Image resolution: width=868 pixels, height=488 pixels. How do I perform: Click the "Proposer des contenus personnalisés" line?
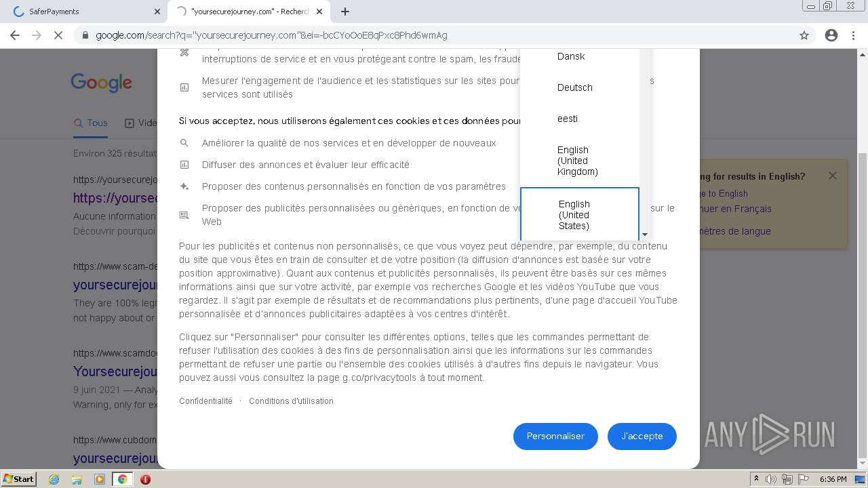click(x=354, y=186)
